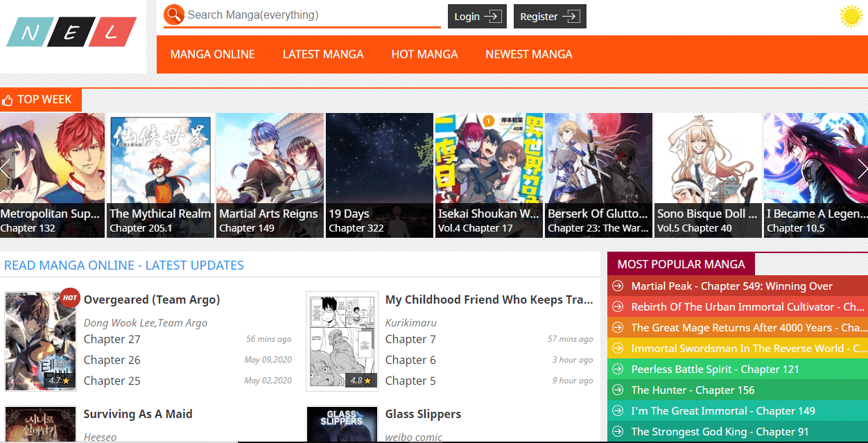Click arrow icon beside I'm The Great Immortal
This screenshot has height=443, width=868.
(618, 411)
